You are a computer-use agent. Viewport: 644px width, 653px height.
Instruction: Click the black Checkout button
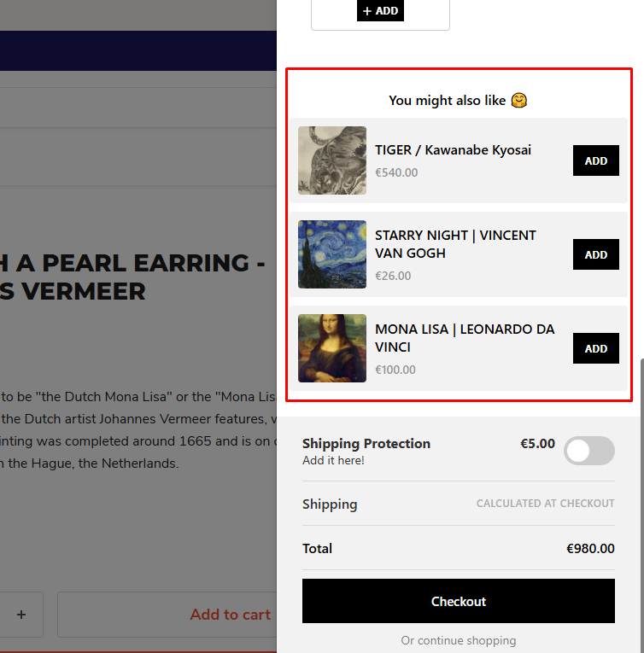459,601
